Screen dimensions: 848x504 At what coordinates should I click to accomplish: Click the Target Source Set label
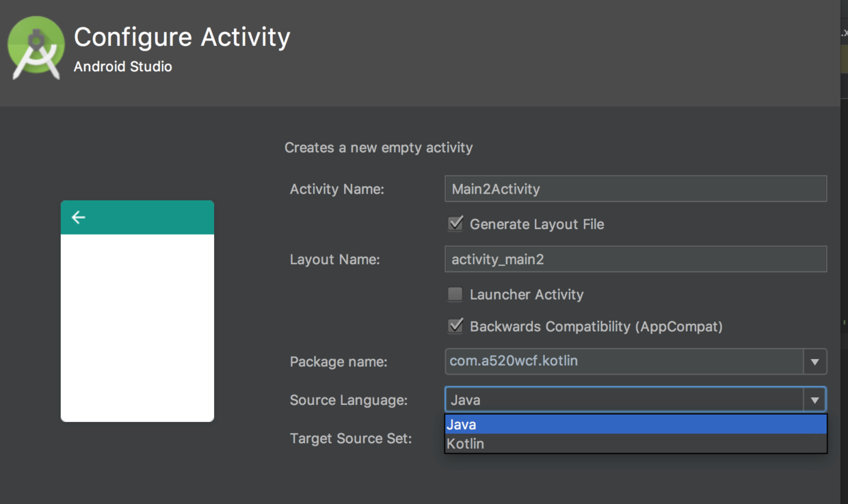[351, 438]
